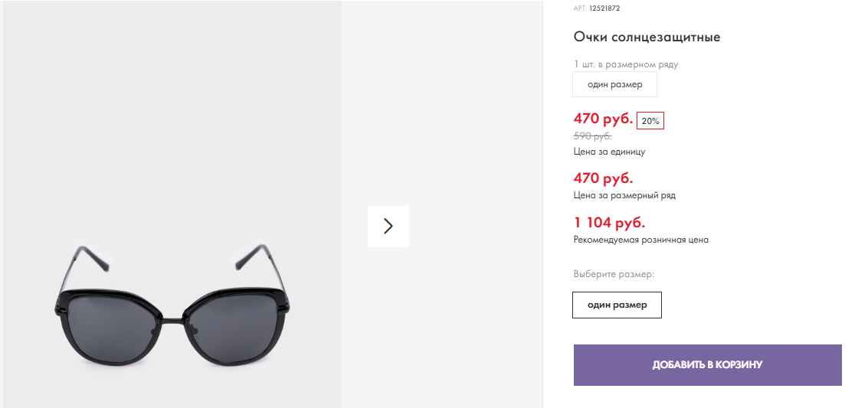The image size is (868, 408).
Task: Click the article number 12521872
Action: point(604,8)
